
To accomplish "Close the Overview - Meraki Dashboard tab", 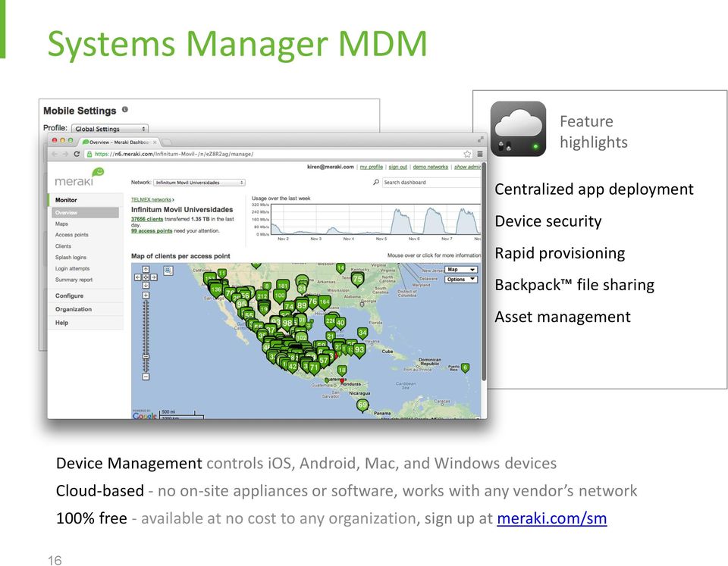I will (155, 142).
